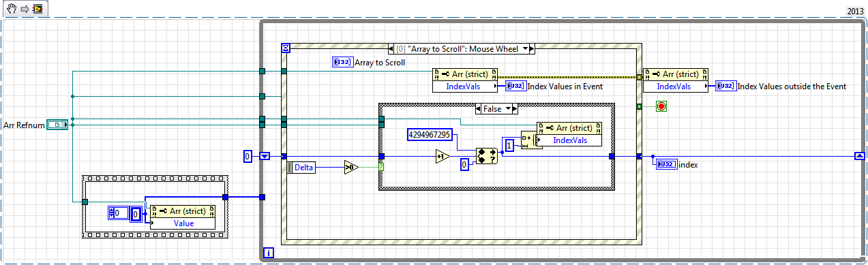Viewport: 868px width, 265px height.
Task: Select the Delta event data node
Action: (x=301, y=167)
